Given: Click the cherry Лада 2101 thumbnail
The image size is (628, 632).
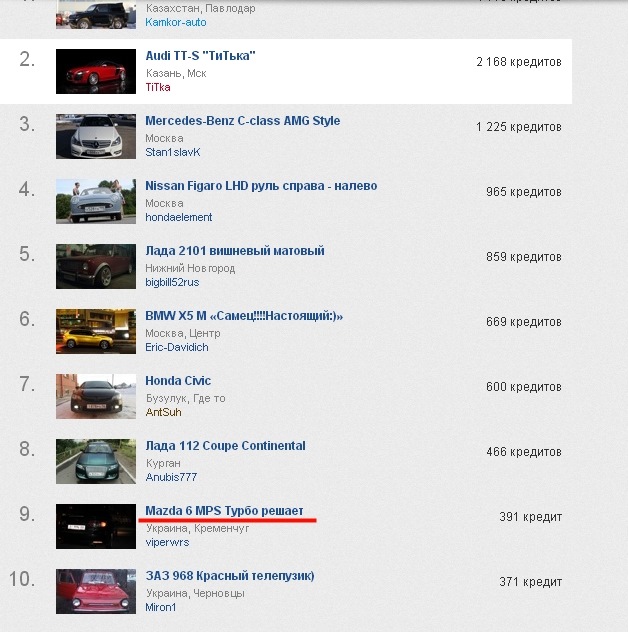Looking at the screenshot, I should click(x=96, y=266).
